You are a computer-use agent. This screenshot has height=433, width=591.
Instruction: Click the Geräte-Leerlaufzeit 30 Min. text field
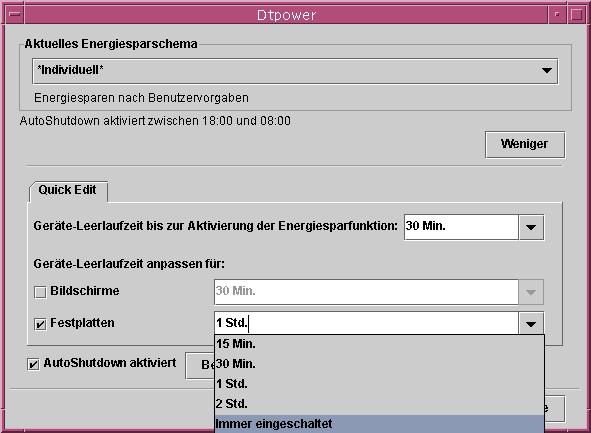pyautogui.click(x=461, y=227)
